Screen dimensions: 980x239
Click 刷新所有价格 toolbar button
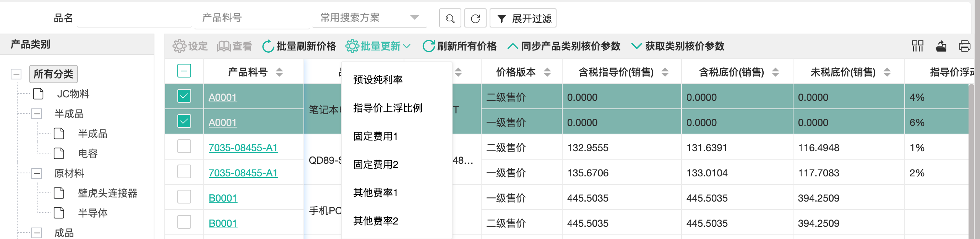tap(459, 46)
